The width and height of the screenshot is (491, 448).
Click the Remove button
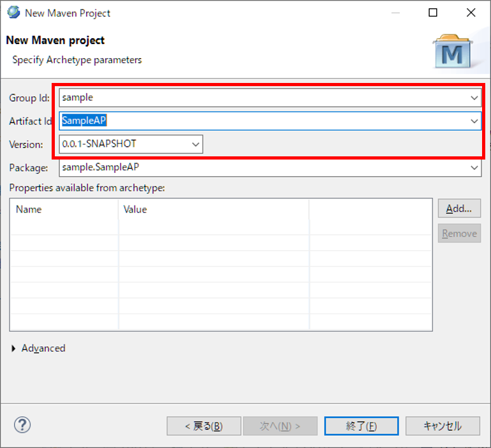coord(459,234)
